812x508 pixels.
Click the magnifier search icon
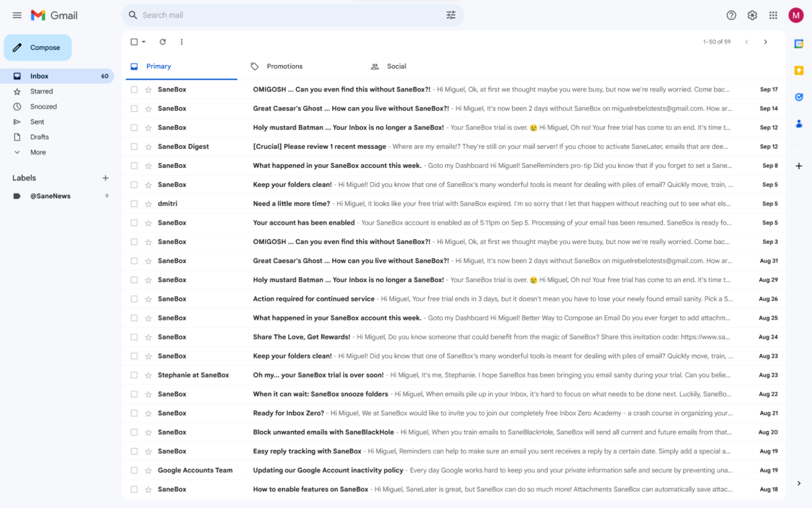tap(133, 15)
